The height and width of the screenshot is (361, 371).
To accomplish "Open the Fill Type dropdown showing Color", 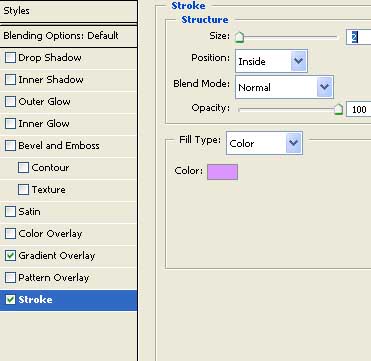I will [x=264, y=143].
